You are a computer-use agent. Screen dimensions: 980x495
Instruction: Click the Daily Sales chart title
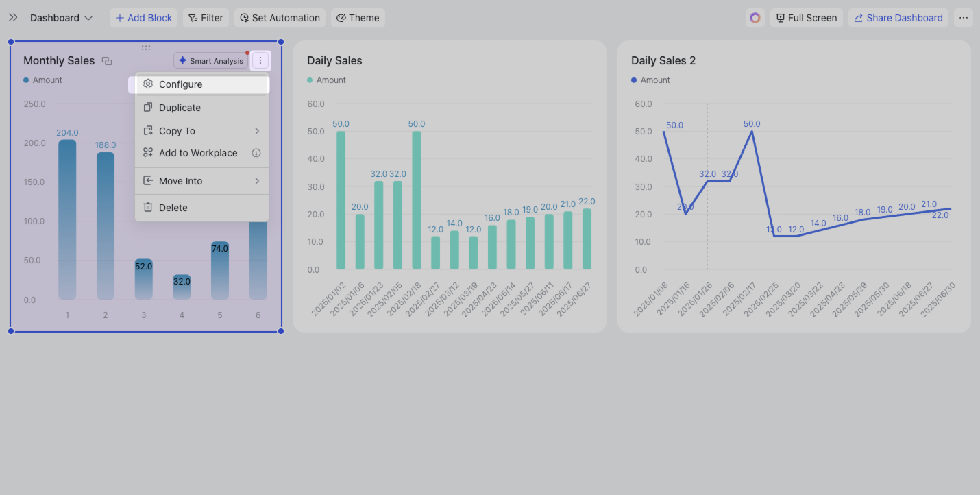click(x=334, y=61)
